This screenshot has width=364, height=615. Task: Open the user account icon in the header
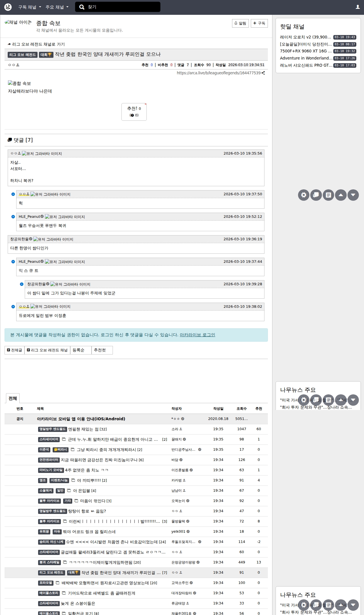pos(358,7)
